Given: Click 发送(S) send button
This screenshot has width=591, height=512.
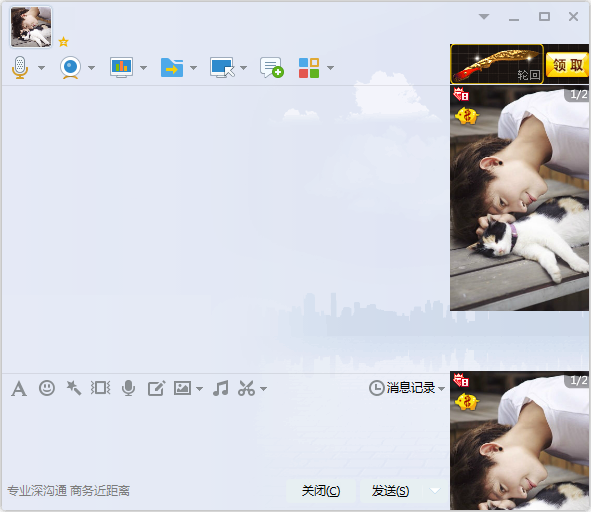Looking at the screenshot, I should (x=390, y=491).
